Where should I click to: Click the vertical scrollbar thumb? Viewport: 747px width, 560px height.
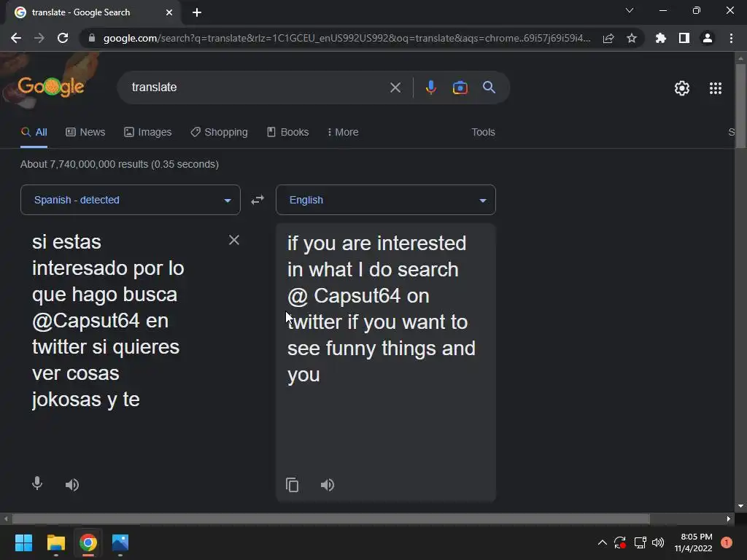[x=740, y=106]
